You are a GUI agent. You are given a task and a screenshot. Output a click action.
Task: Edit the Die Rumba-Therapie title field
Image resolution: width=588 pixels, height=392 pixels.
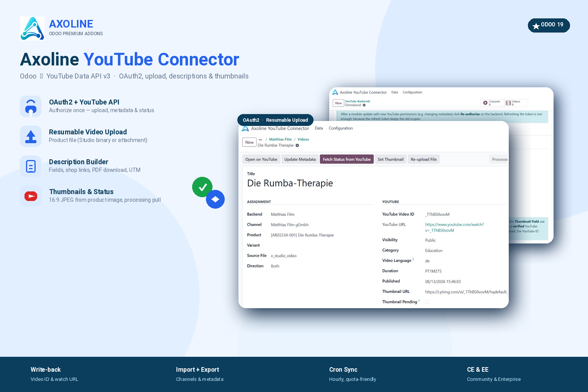click(x=290, y=183)
